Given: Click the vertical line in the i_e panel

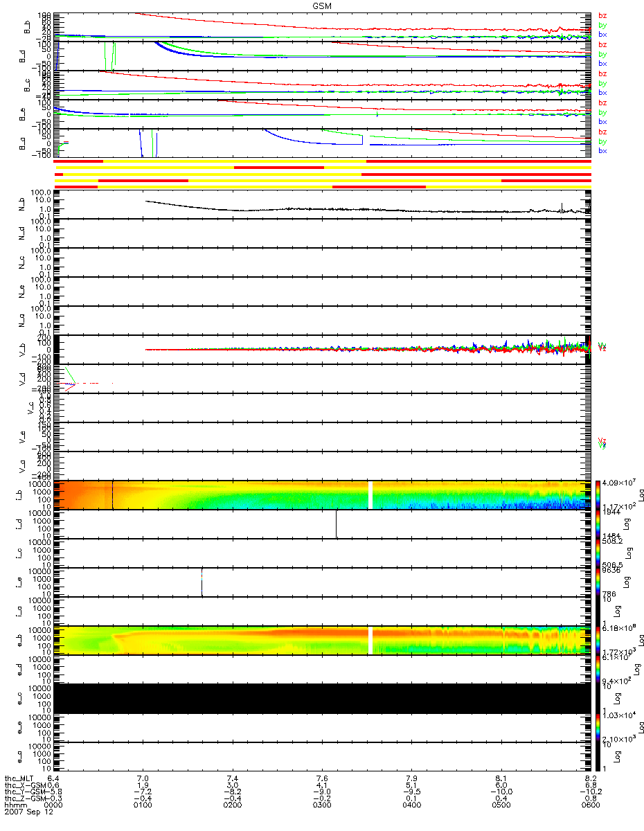Looking at the screenshot, I should 202,582.
